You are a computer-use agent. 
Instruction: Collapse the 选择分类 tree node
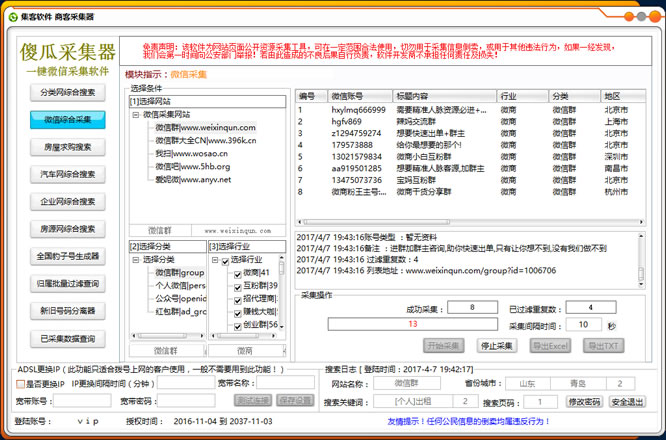[x=136, y=259]
